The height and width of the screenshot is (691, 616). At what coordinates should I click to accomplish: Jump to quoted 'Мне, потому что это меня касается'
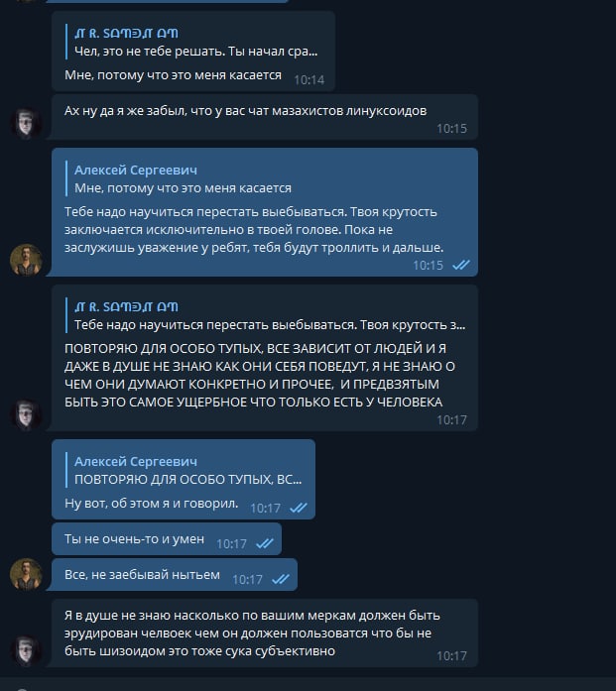tap(179, 178)
